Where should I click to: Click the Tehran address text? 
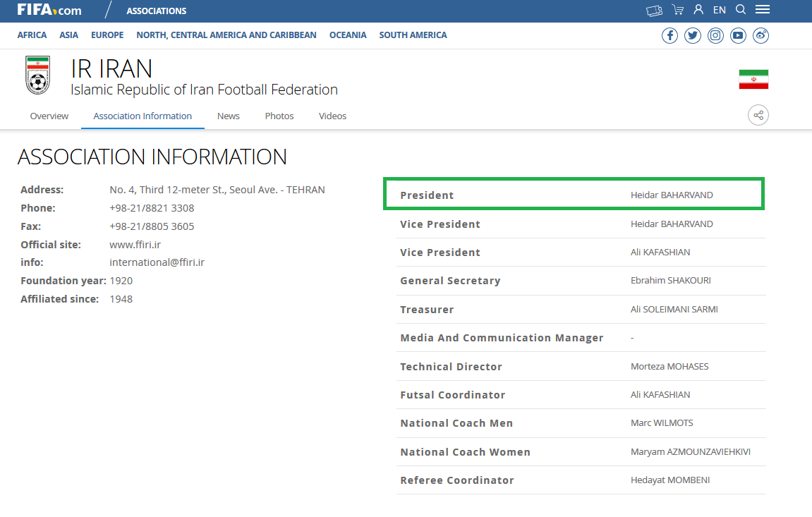tap(217, 190)
